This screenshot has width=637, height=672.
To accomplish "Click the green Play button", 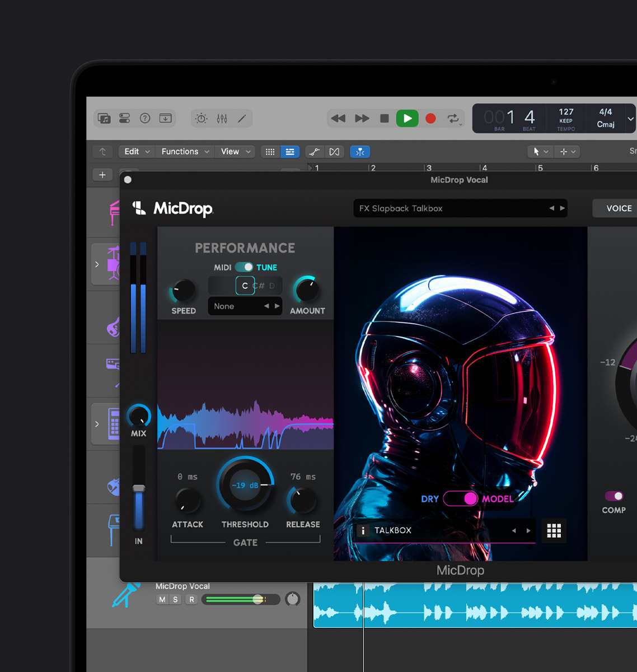I will [x=407, y=118].
